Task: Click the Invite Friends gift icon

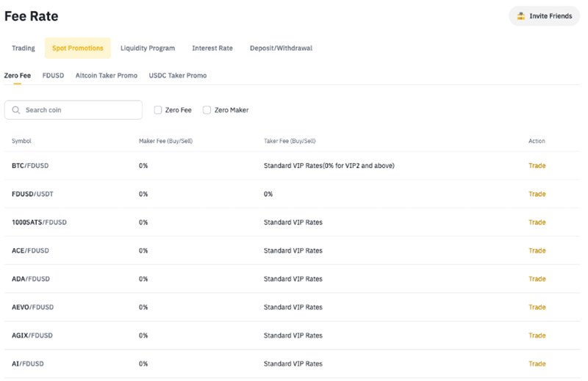Action: click(x=521, y=16)
